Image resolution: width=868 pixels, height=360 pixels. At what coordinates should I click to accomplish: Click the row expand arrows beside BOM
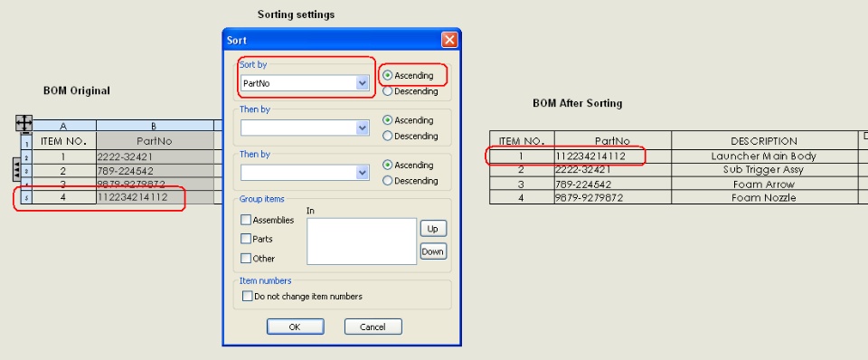point(16,169)
